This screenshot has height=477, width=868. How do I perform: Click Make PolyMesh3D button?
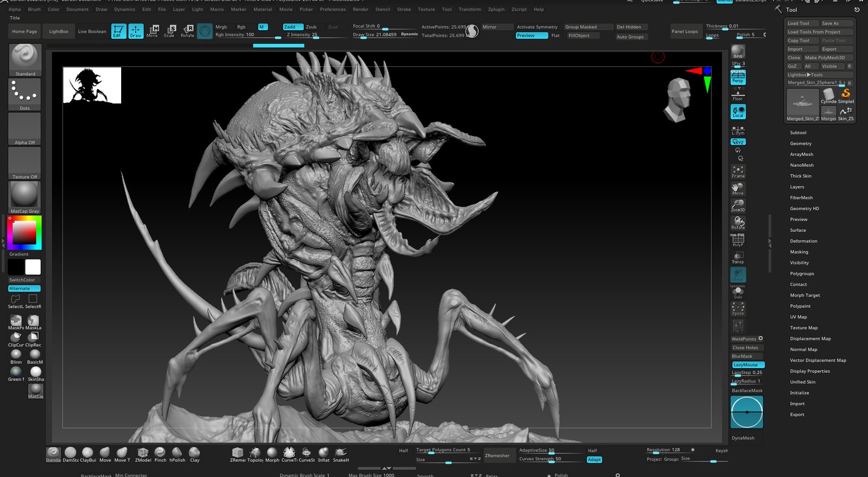(x=828, y=58)
